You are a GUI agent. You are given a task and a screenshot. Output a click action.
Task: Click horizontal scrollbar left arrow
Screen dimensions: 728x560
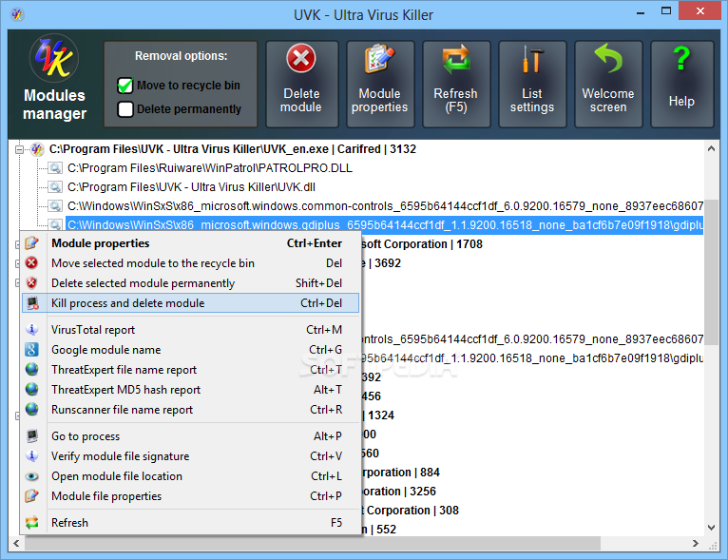(x=16, y=543)
